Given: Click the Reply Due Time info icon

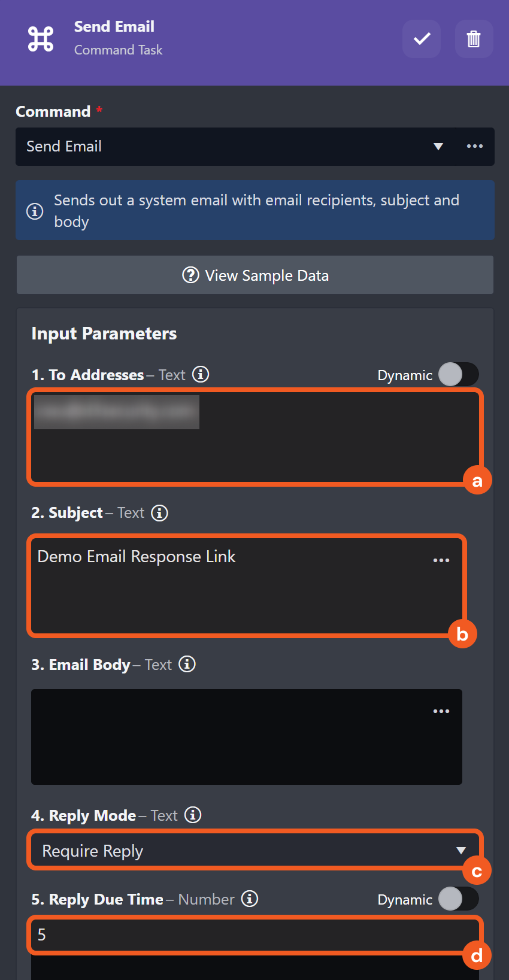Looking at the screenshot, I should pos(250,899).
